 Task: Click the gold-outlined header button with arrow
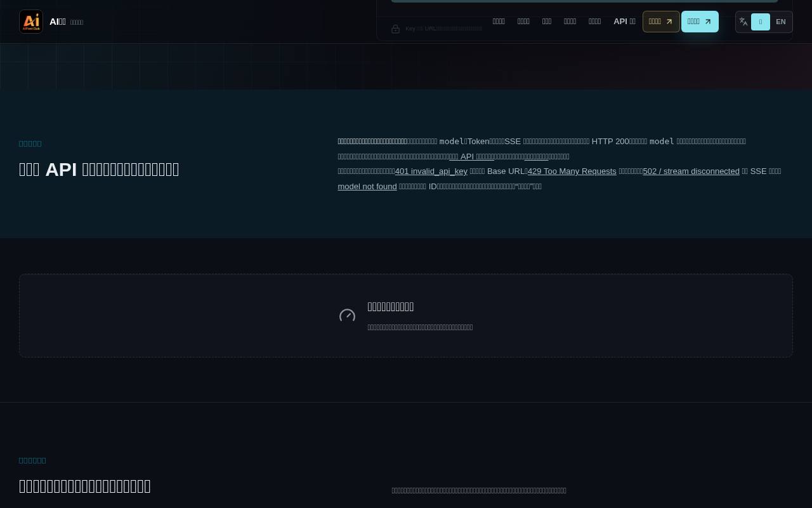[661, 22]
